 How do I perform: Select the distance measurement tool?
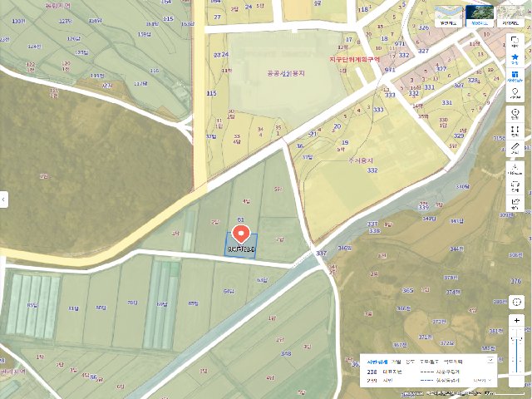(515, 131)
